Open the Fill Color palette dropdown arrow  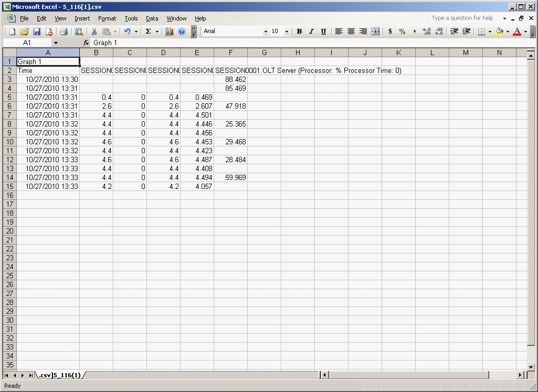pos(508,31)
